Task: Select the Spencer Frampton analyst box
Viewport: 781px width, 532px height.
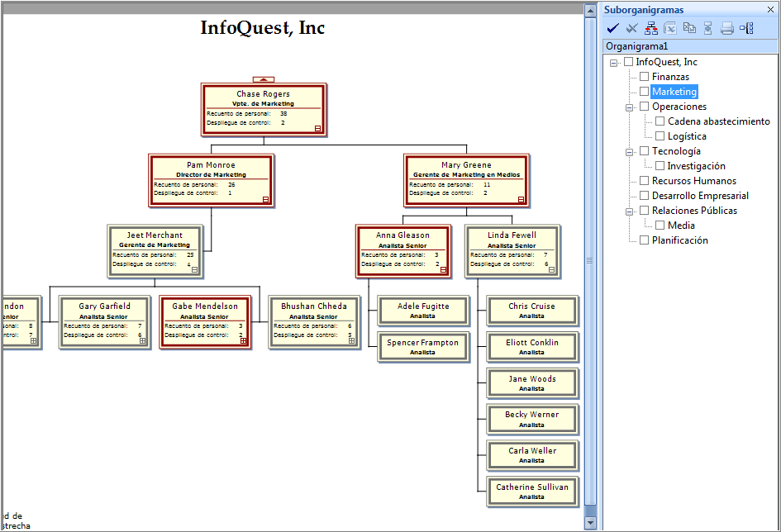Action: tap(422, 346)
